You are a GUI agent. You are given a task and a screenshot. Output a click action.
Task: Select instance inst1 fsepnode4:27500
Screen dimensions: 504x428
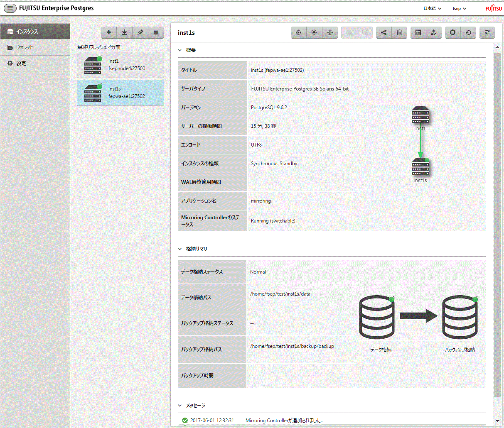pyautogui.click(x=120, y=65)
